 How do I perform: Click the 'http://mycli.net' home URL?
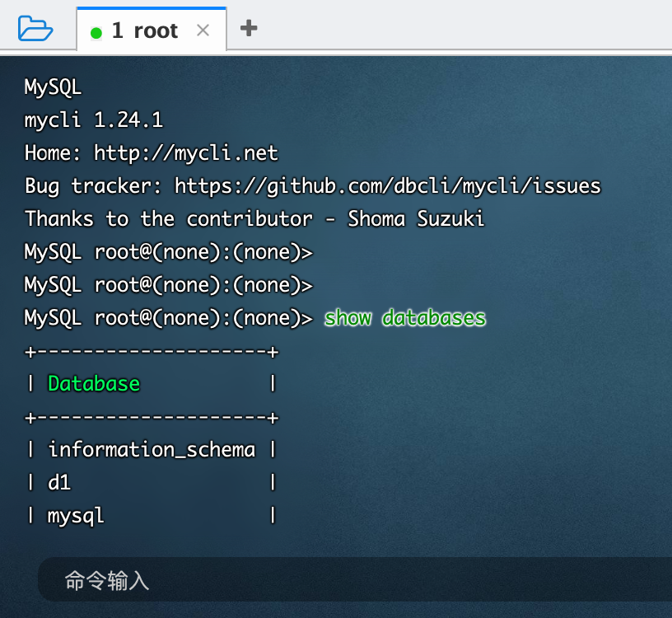click(x=186, y=153)
